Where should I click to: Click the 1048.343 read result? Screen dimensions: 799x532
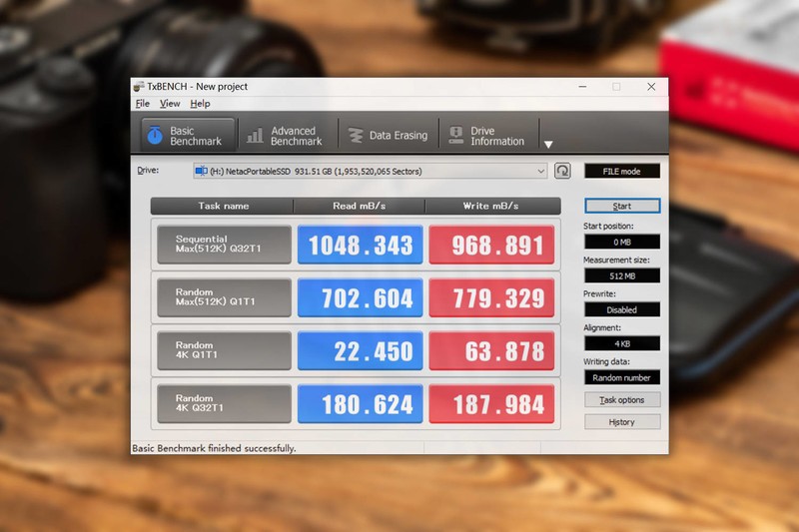(361, 245)
